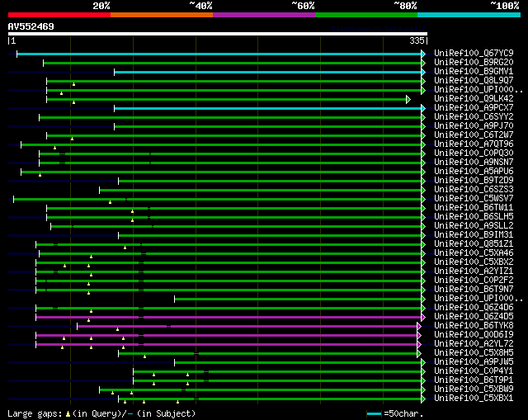Click the green arrowhead ending the A9PJW5 alignment
Image resolution: width=528 pixels, height=420 pixels.
coord(423,363)
